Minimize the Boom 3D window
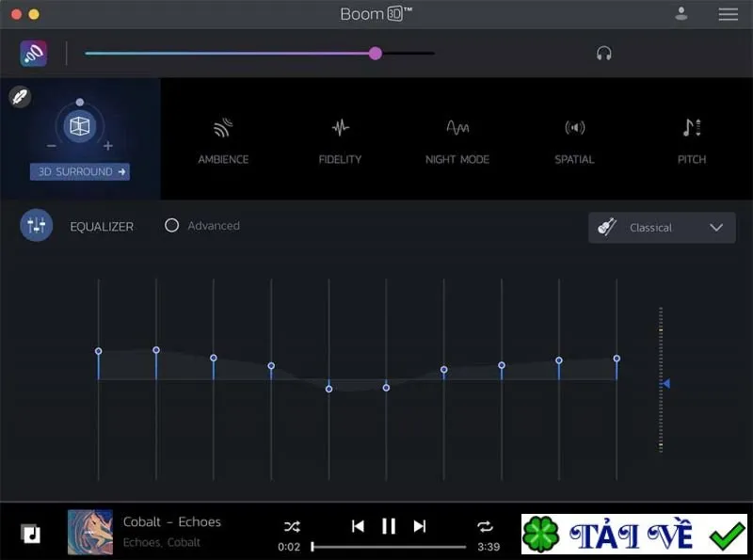This screenshot has height=560, width=753. 34,14
